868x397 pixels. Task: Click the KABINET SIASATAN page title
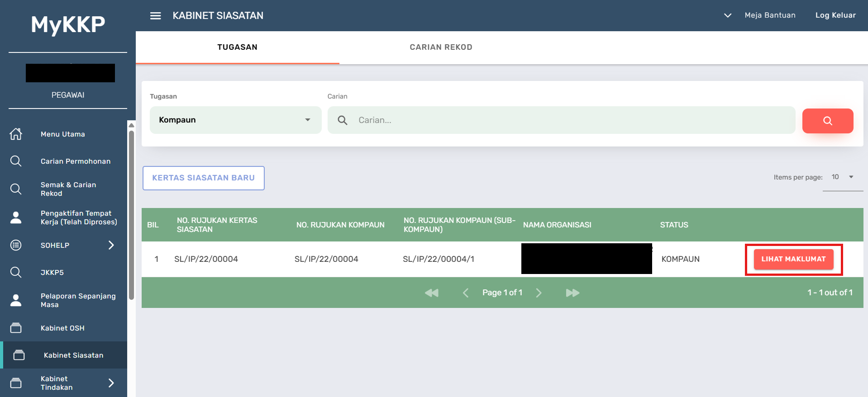(x=218, y=16)
